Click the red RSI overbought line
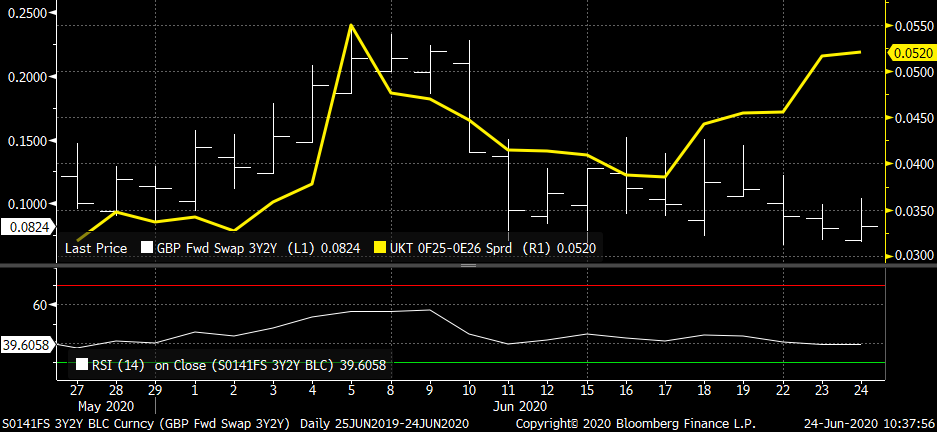937x432 pixels. pyautogui.click(x=470, y=286)
